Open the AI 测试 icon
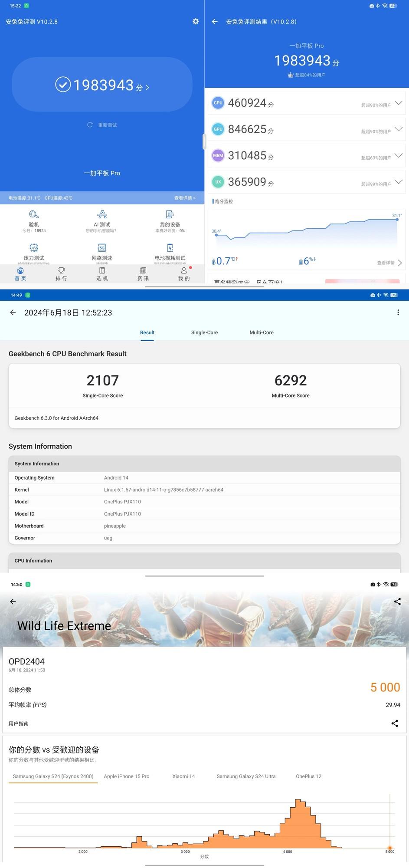Viewport: 409px width, 868px height. pos(102,214)
